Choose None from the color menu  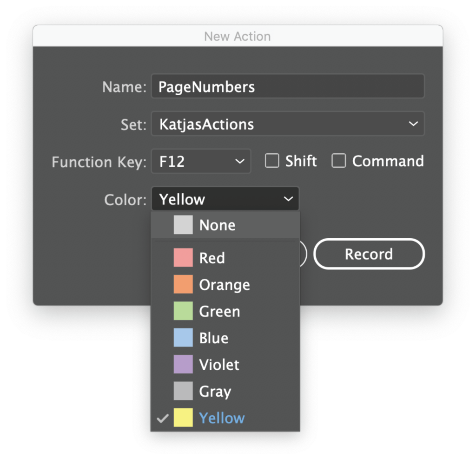(x=217, y=225)
